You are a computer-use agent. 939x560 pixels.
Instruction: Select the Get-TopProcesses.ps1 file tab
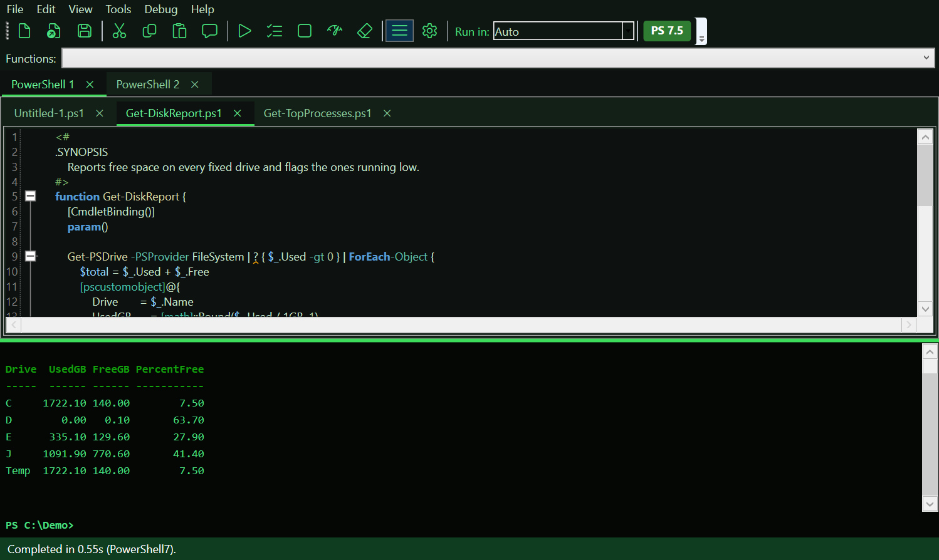pos(317,113)
